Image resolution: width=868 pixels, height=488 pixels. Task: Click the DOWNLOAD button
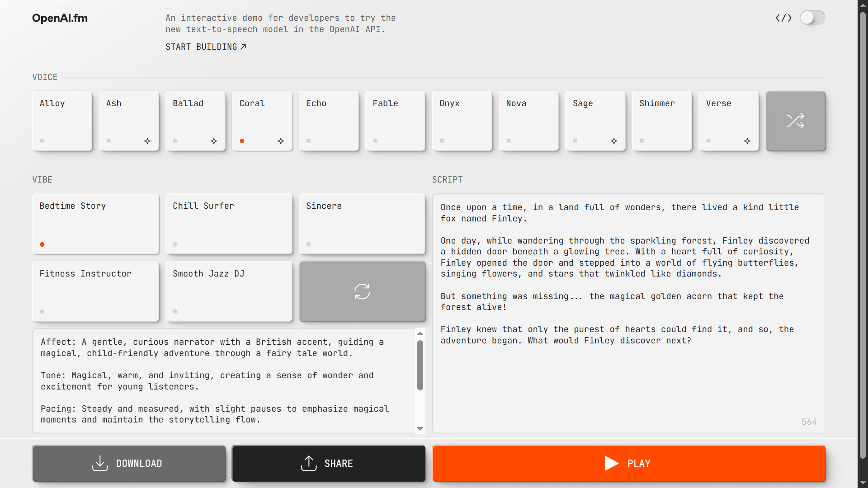(129, 463)
